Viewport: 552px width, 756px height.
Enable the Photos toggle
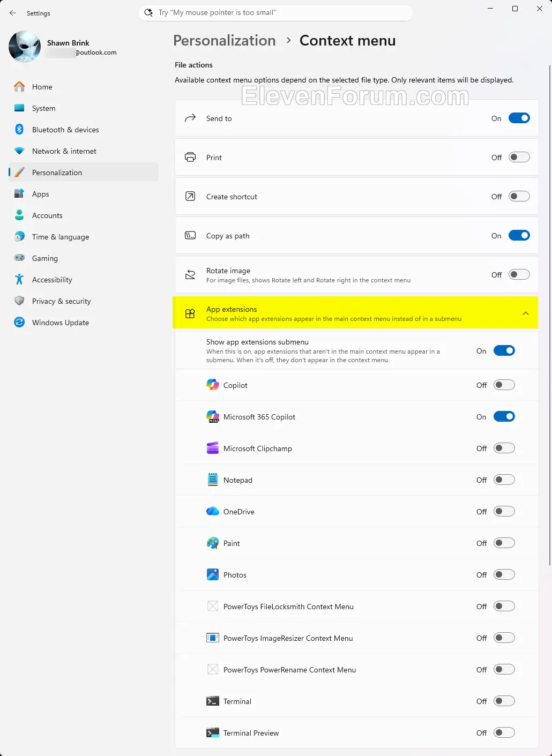pyautogui.click(x=504, y=574)
